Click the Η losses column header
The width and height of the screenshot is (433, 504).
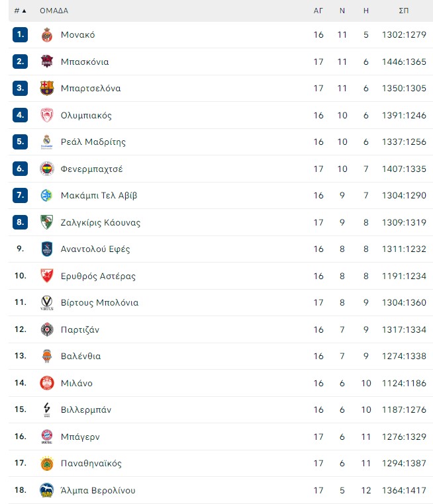pos(365,11)
